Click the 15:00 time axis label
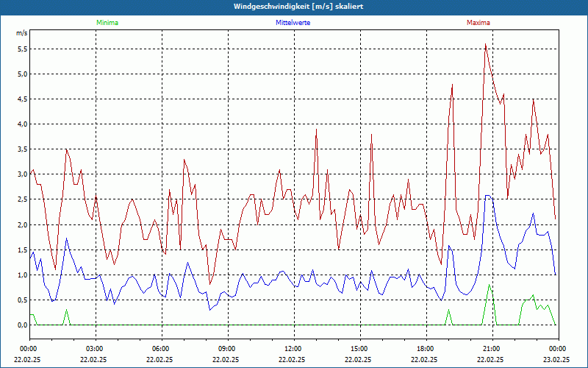The image size is (588, 368). tap(359, 349)
